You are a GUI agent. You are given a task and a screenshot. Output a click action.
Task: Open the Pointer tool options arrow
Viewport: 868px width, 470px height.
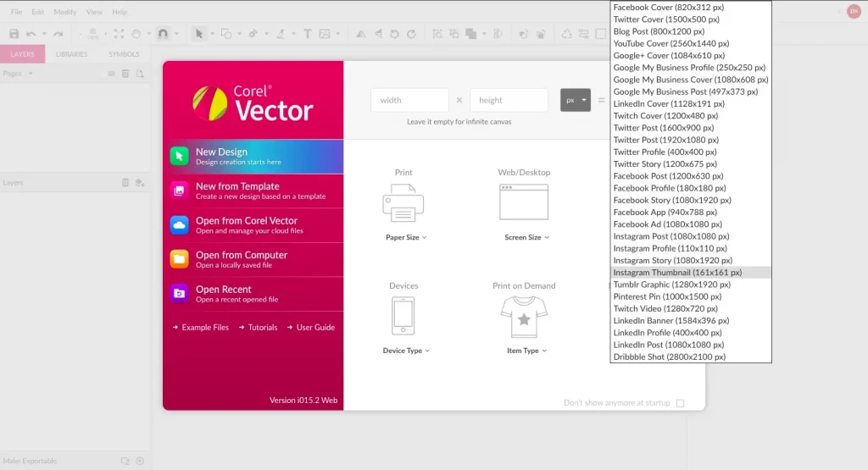pyautogui.click(x=212, y=34)
